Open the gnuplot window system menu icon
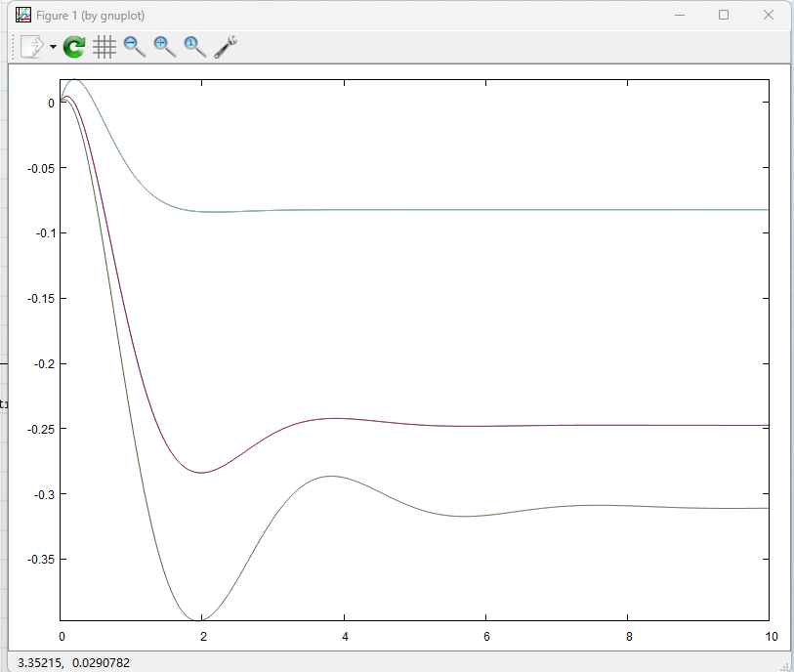794x672 pixels. tap(22, 16)
